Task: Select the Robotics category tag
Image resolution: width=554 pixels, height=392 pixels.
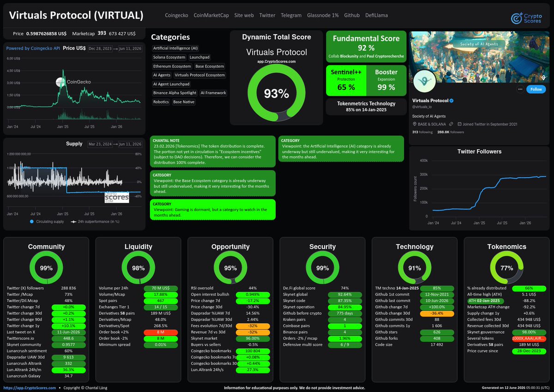Action: pos(161,102)
